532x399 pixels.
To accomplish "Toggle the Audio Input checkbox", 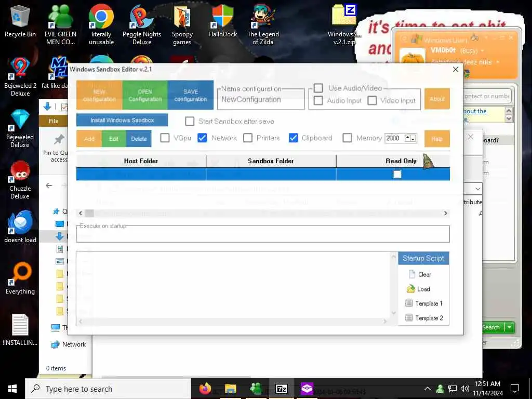I will [x=318, y=100].
